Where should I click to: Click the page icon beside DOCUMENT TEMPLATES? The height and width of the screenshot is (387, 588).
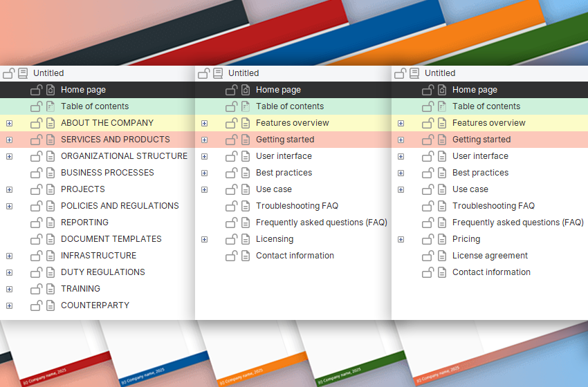[50, 239]
